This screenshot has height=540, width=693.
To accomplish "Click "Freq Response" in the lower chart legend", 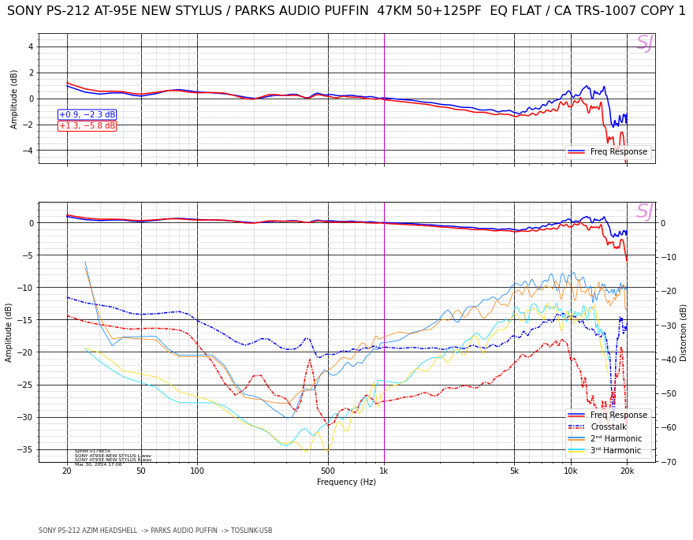I will [x=618, y=415].
